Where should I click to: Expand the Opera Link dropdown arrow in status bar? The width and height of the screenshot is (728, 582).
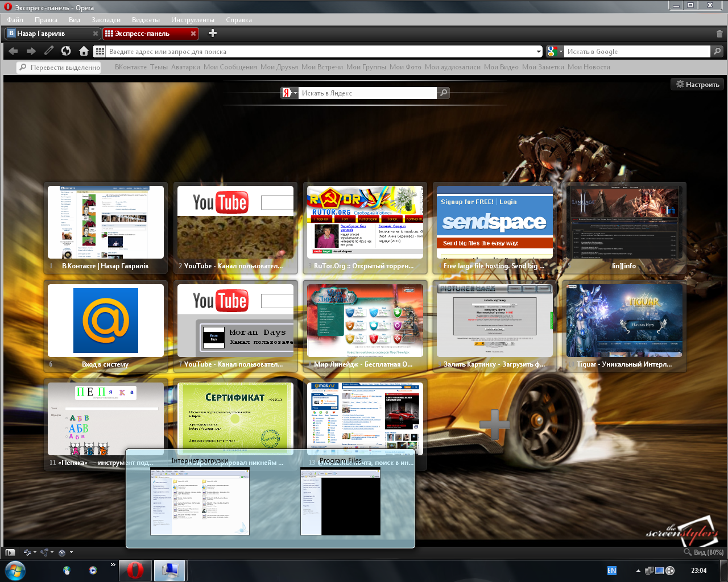pos(35,552)
